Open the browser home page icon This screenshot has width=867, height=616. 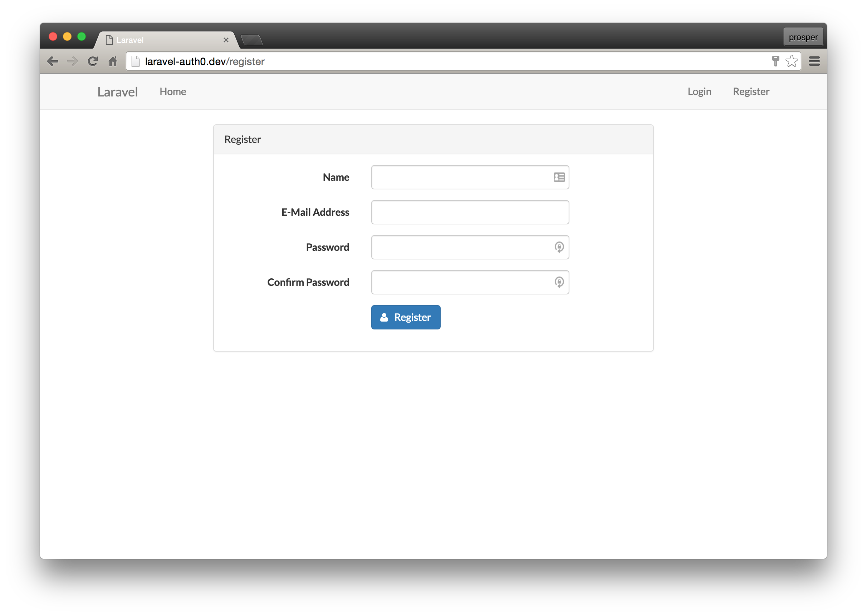tap(113, 61)
